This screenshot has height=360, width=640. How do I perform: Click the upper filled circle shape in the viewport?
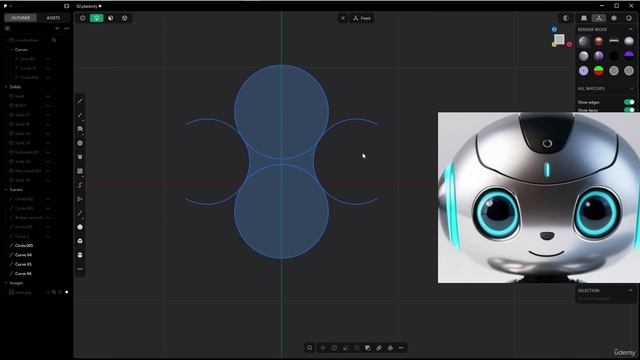281,111
